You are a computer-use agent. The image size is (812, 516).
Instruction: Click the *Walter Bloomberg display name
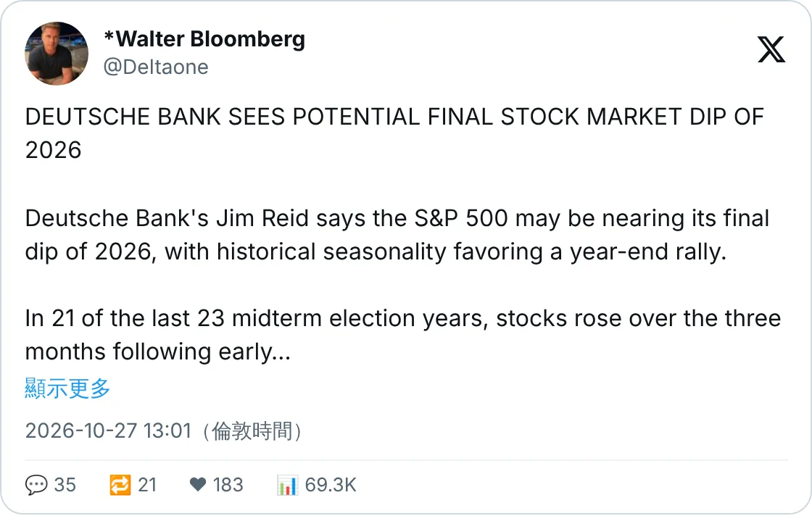(204, 39)
